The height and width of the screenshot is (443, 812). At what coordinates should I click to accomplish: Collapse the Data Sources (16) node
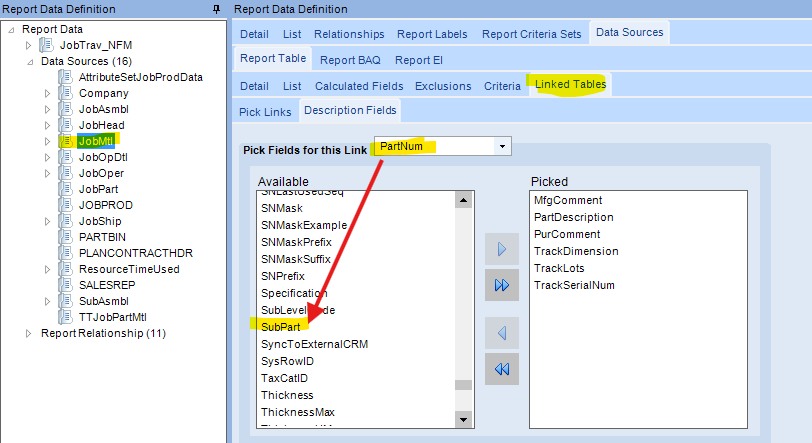pos(30,62)
